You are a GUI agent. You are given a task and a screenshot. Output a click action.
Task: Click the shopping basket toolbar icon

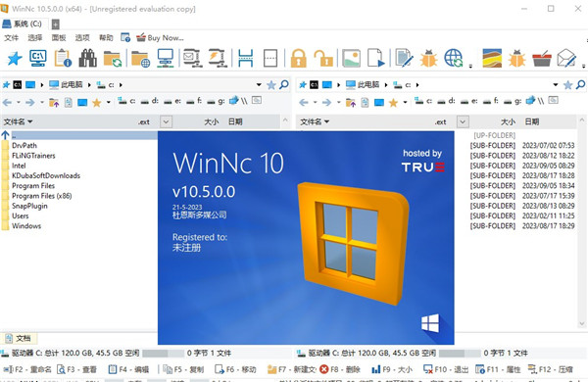[542, 58]
